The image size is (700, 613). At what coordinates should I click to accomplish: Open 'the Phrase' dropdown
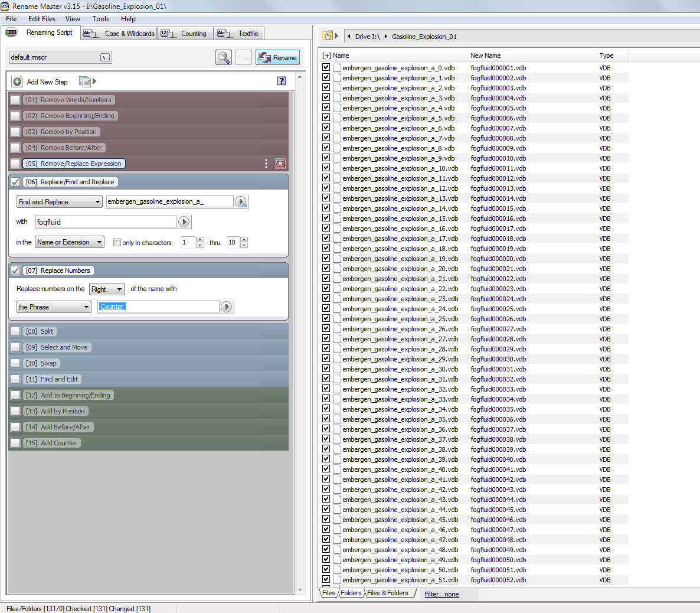point(54,307)
